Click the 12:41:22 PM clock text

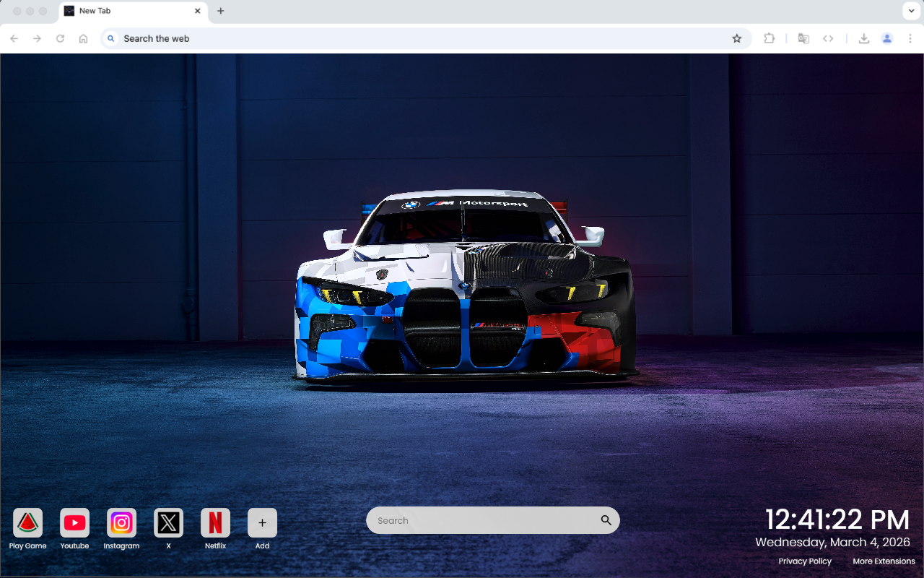pyautogui.click(x=837, y=519)
